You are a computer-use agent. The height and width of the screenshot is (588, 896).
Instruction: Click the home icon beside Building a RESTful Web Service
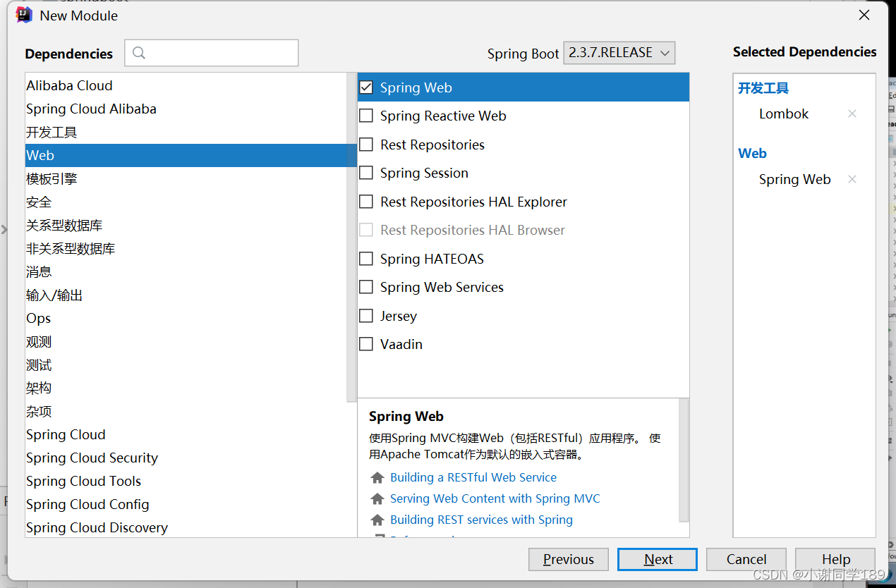click(x=377, y=477)
